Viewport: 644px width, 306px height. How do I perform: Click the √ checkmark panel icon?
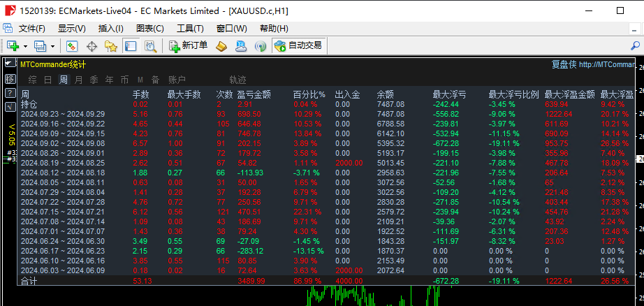(10, 107)
